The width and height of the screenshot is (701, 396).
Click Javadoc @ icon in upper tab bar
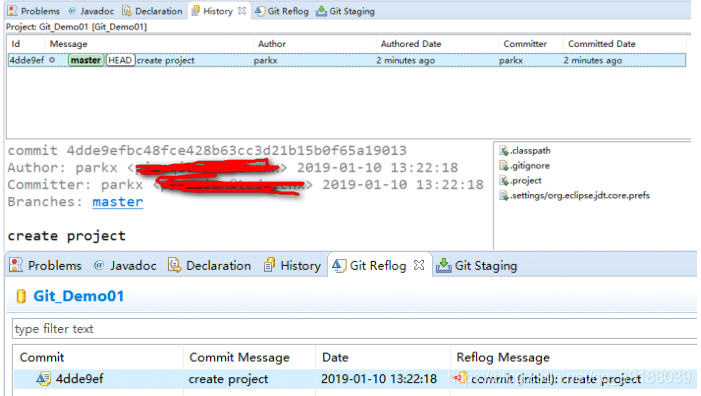[x=72, y=11]
